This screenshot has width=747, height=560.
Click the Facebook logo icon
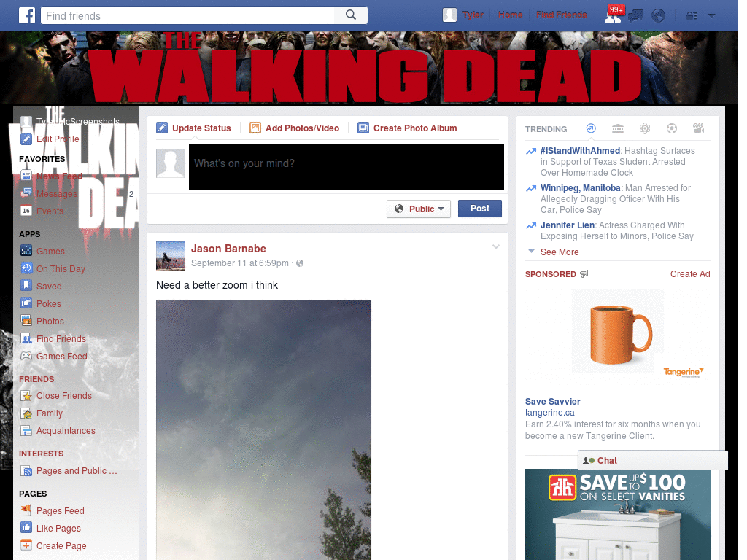27,15
